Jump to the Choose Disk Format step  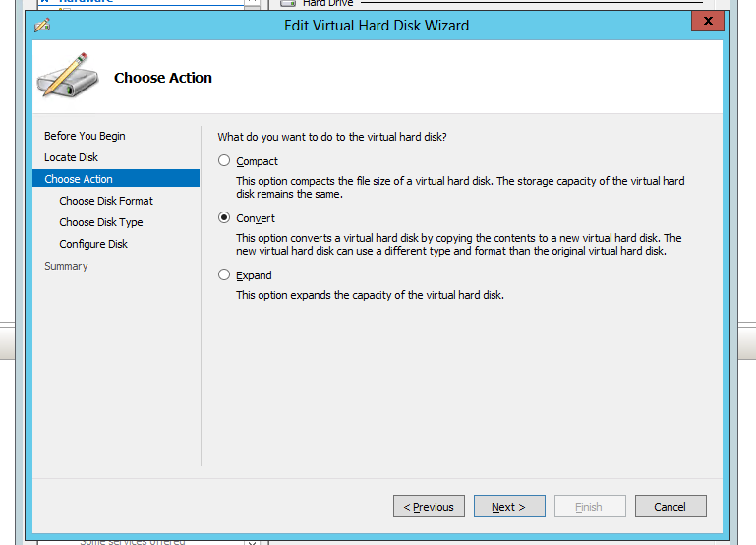pos(106,201)
